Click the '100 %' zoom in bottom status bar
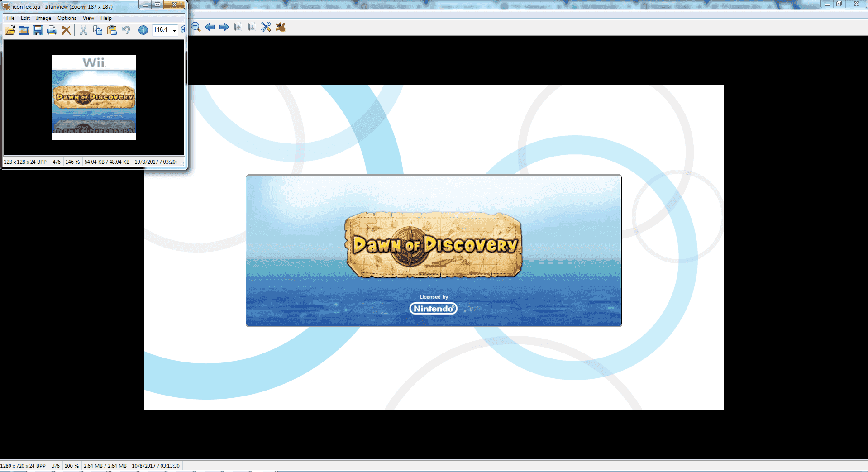Viewport: 868px width, 472px height. [72, 466]
